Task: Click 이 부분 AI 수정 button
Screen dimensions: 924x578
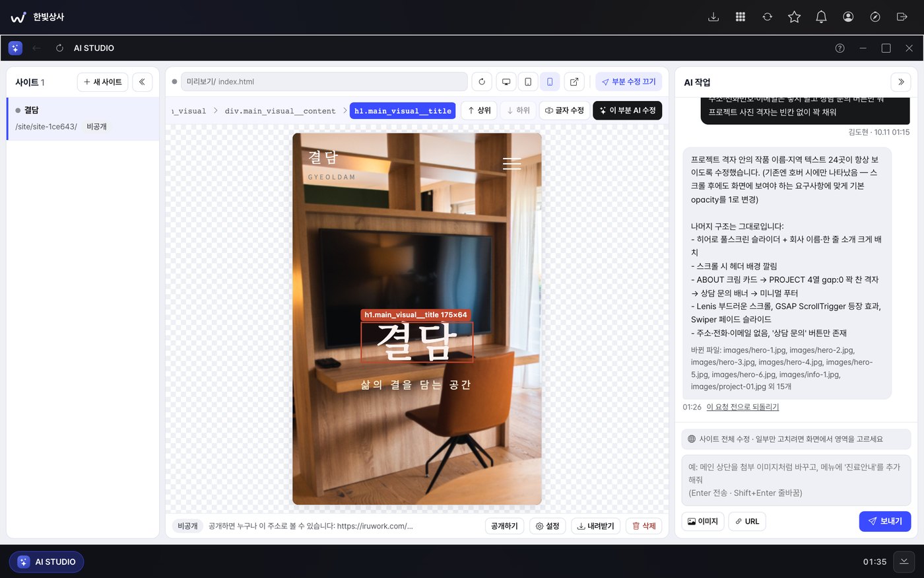Action: click(628, 110)
